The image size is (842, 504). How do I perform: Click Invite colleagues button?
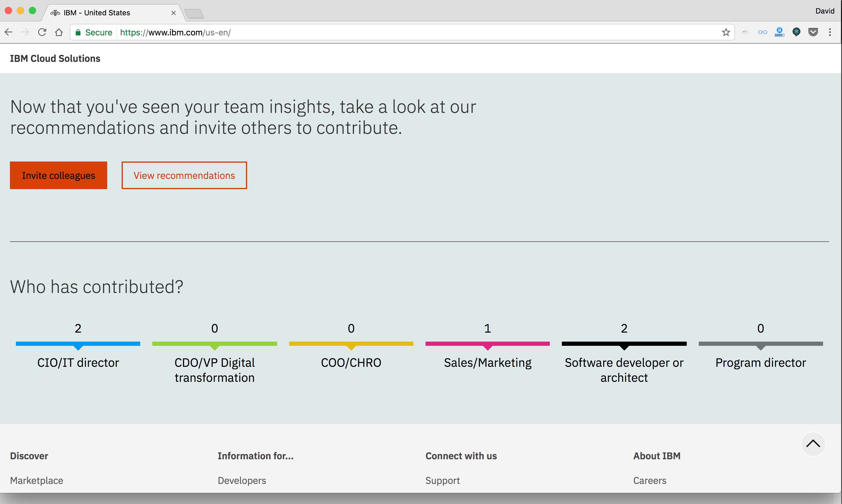click(59, 175)
